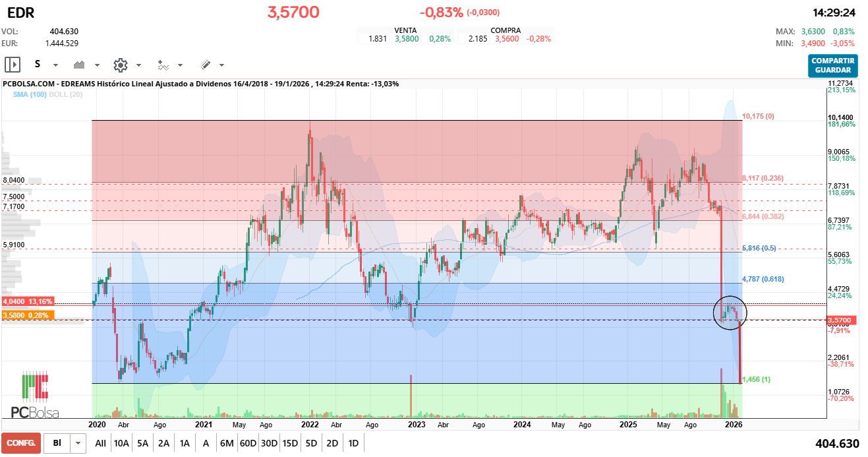Expand the drawing tools dropdown arrow
The height and width of the screenshot is (457, 868).
point(221,65)
